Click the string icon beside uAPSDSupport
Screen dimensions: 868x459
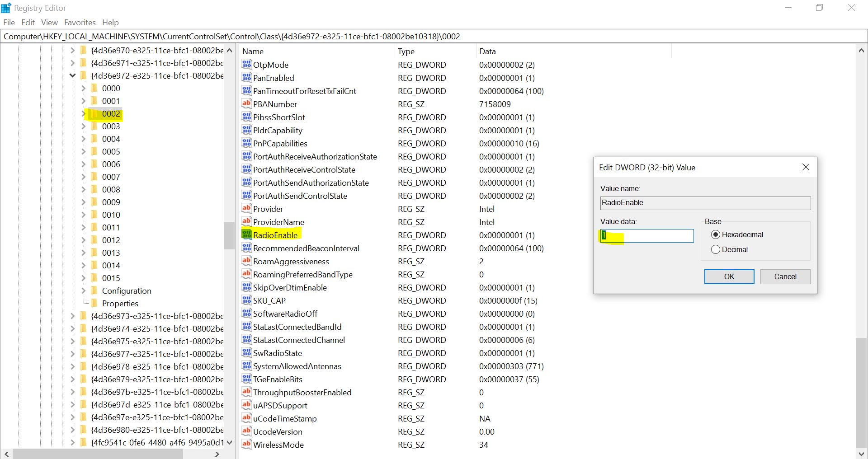click(246, 405)
